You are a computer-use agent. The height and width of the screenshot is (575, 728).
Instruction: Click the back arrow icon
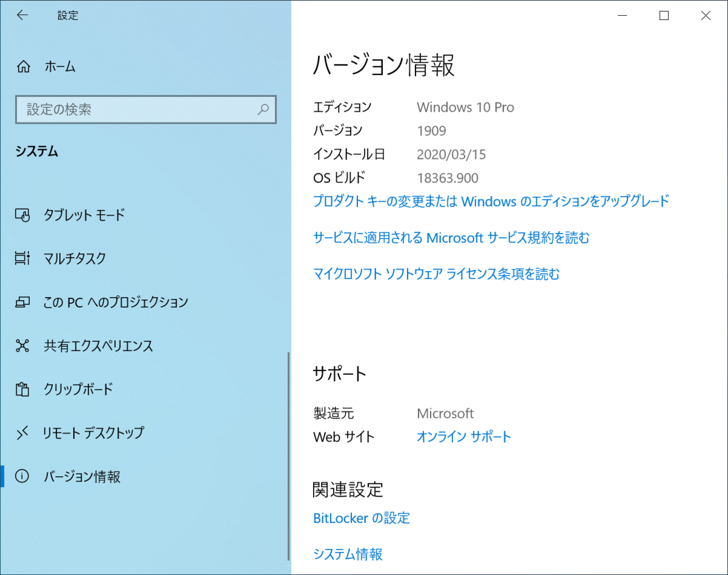point(22,16)
